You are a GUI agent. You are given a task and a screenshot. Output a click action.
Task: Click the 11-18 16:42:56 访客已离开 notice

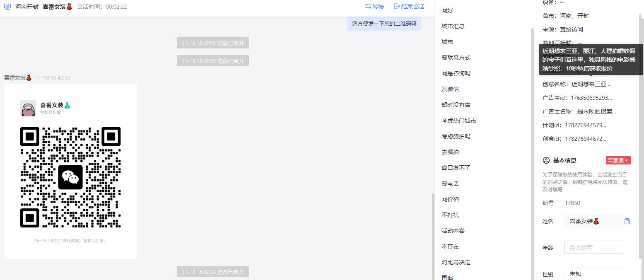tap(213, 61)
